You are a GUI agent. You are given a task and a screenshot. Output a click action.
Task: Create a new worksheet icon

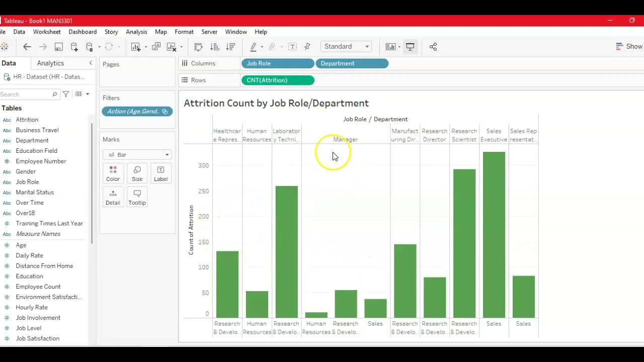pos(135,47)
